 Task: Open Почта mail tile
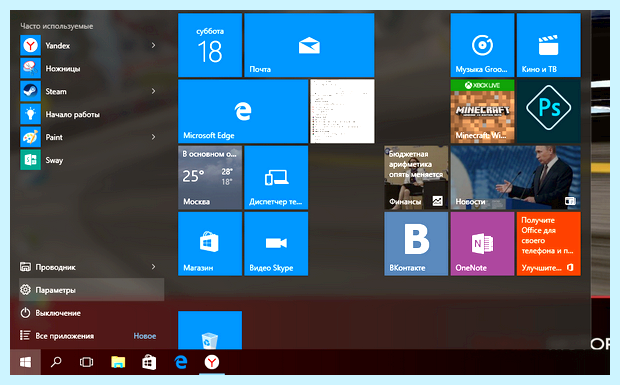(x=309, y=45)
